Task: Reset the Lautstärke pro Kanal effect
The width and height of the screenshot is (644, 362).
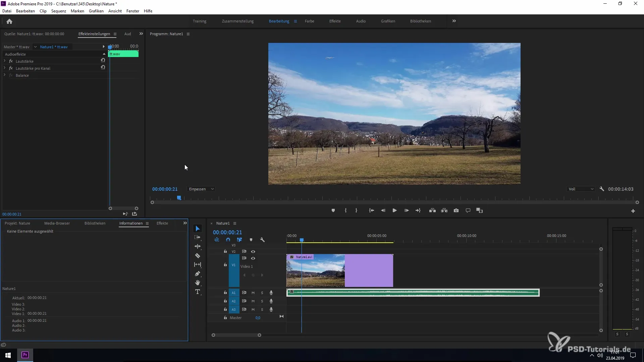Action: 103,67
